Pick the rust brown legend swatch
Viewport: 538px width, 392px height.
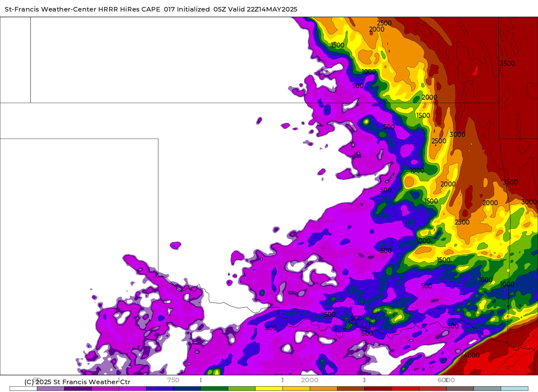tap(351, 389)
